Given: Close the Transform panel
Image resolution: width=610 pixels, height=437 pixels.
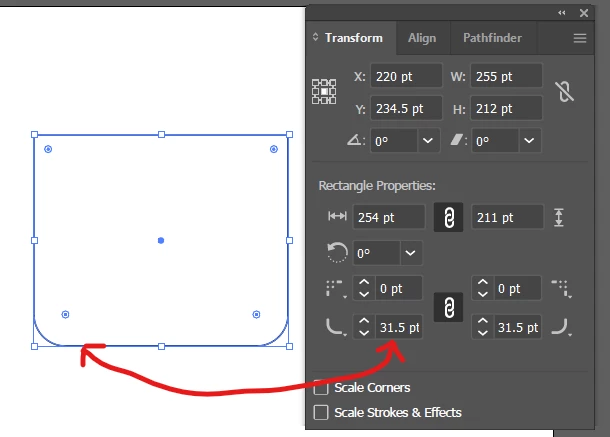Looking at the screenshot, I should (584, 13).
